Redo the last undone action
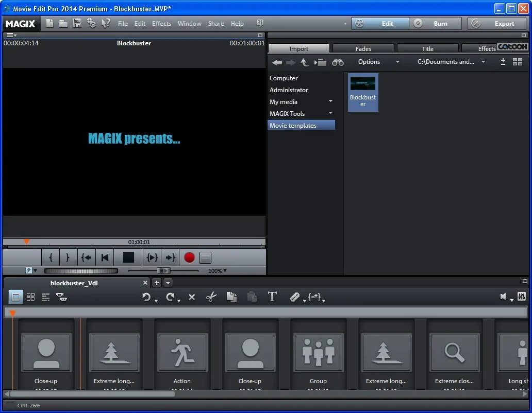 (170, 297)
